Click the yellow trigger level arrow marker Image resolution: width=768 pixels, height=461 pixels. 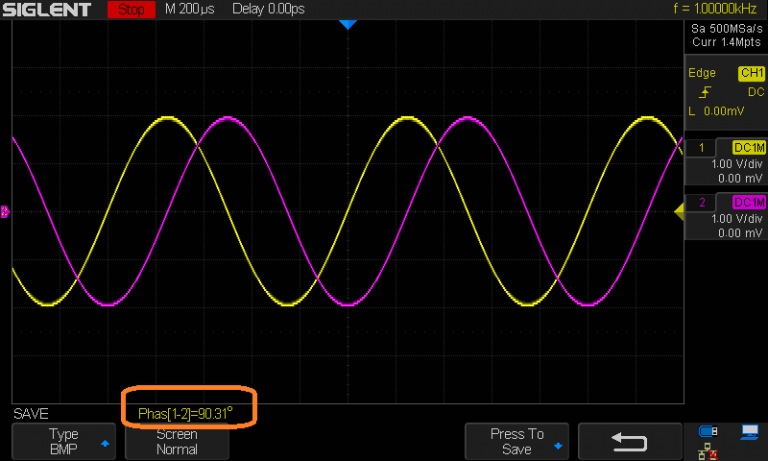click(677, 210)
